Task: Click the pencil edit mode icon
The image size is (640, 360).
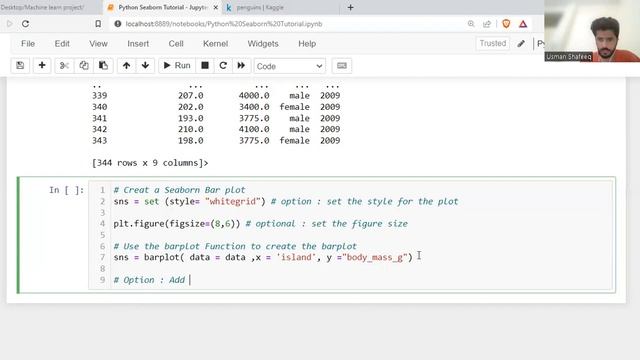Action: pyautogui.click(x=521, y=44)
